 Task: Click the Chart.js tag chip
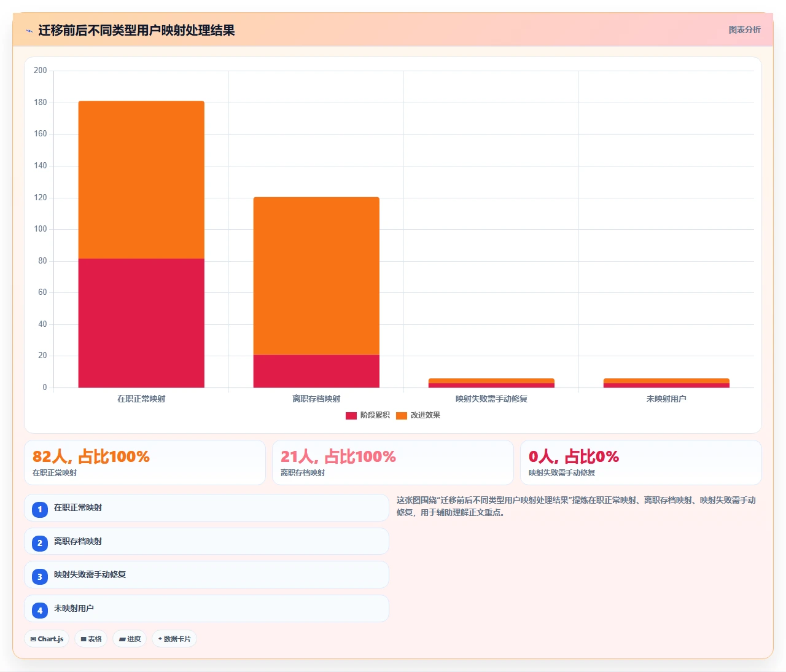[47, 639]
